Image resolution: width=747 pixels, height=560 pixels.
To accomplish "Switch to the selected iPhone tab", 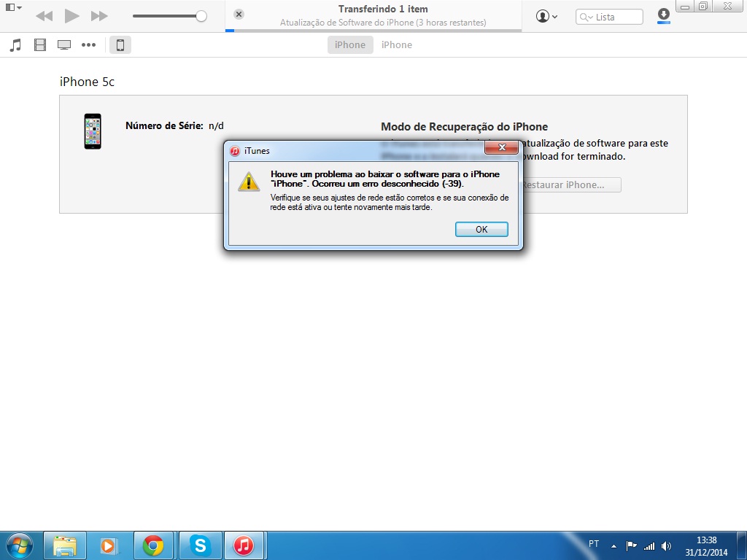I will tap(350, 44).
